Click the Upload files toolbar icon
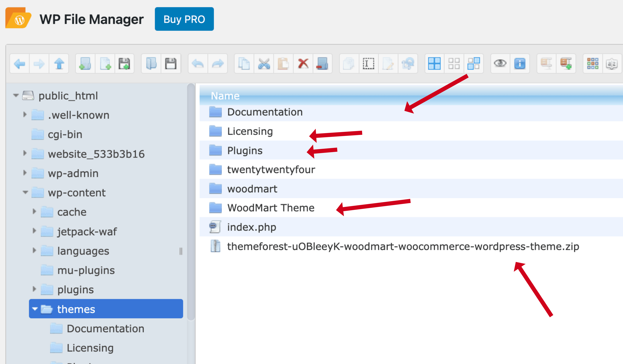623x364 pixels. (x=124, y=64)
